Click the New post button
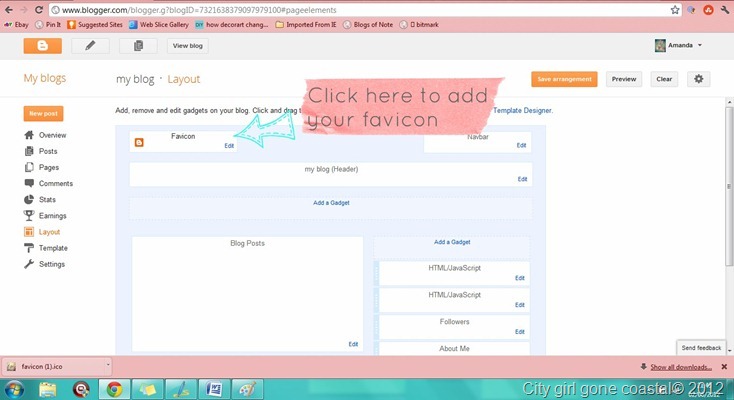 (x=44, y=113)
